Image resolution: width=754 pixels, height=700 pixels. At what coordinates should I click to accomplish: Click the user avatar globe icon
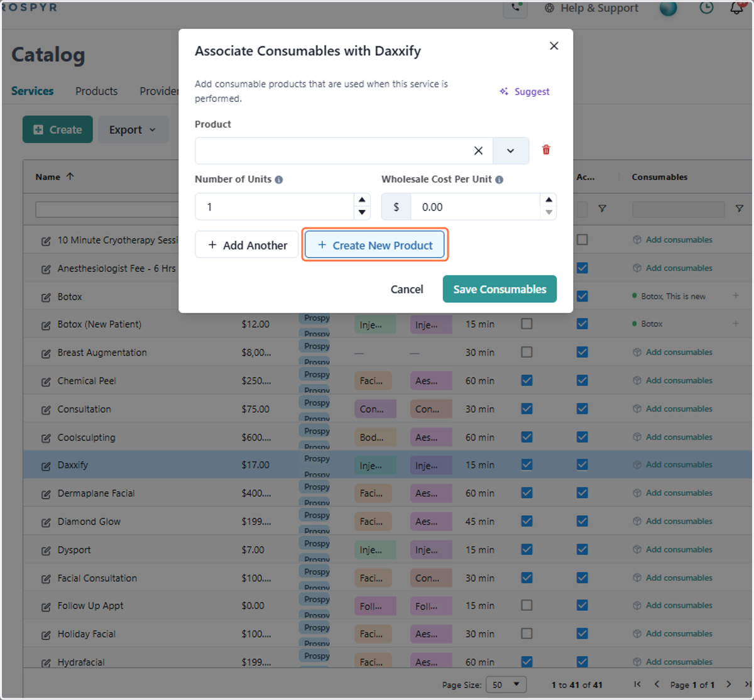[668, 8]
